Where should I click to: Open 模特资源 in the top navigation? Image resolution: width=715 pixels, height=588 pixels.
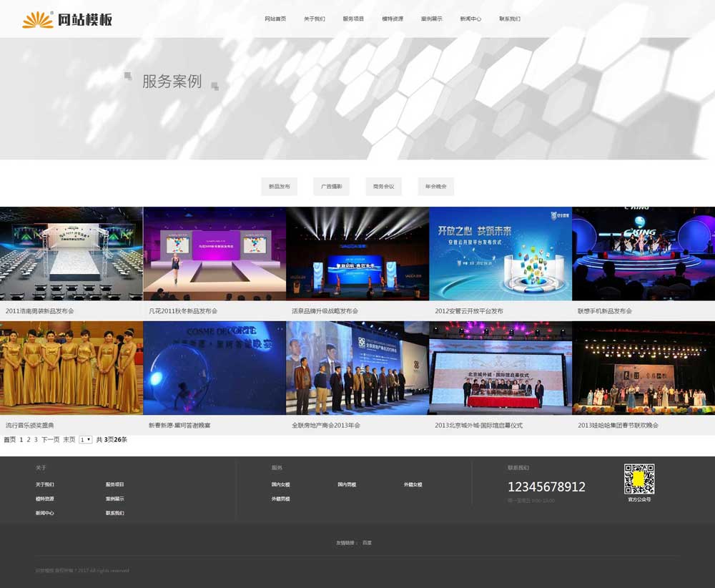click(x=393, y=19)
